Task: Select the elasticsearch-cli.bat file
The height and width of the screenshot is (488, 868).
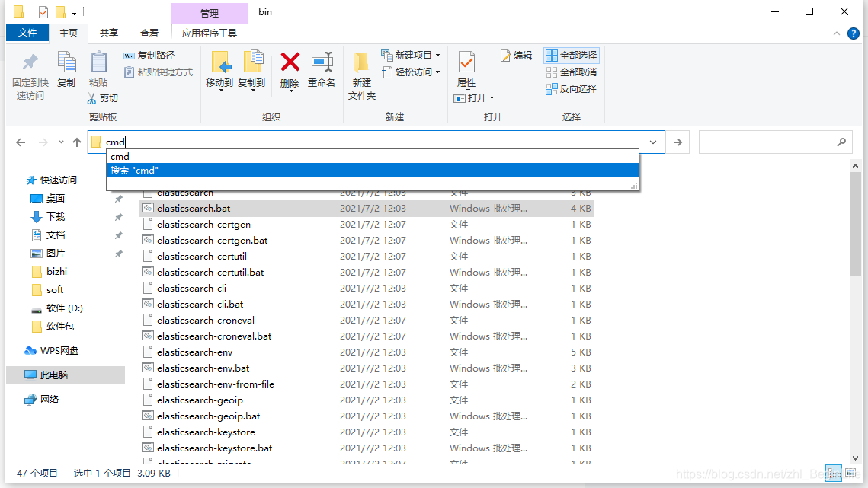Action: point(367,305)
